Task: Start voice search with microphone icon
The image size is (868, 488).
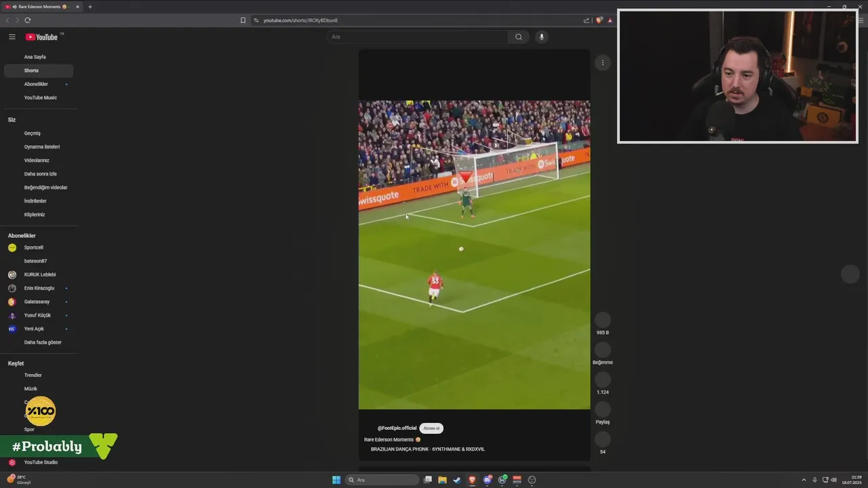Action: [x=541, y=37]
